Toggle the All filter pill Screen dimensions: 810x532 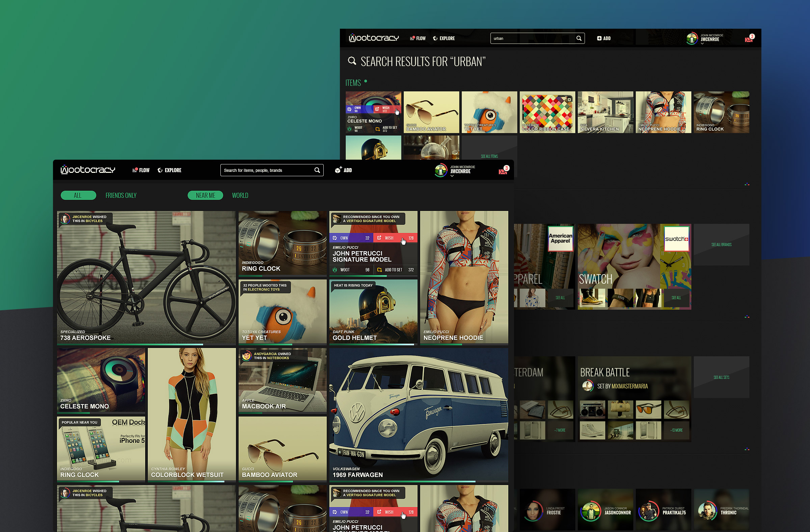pyautogui.click(x=78, y=195)
